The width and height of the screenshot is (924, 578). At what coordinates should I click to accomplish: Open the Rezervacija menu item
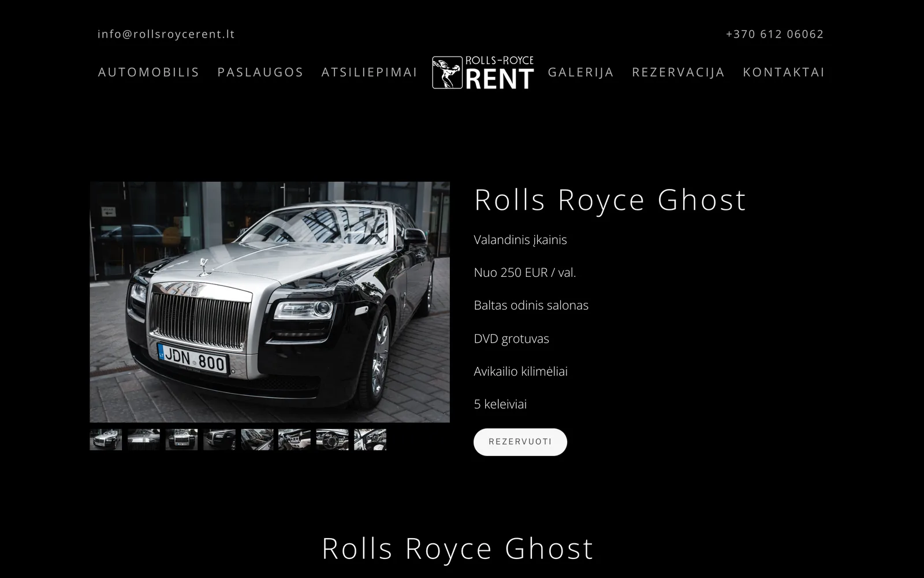point(679,72)
